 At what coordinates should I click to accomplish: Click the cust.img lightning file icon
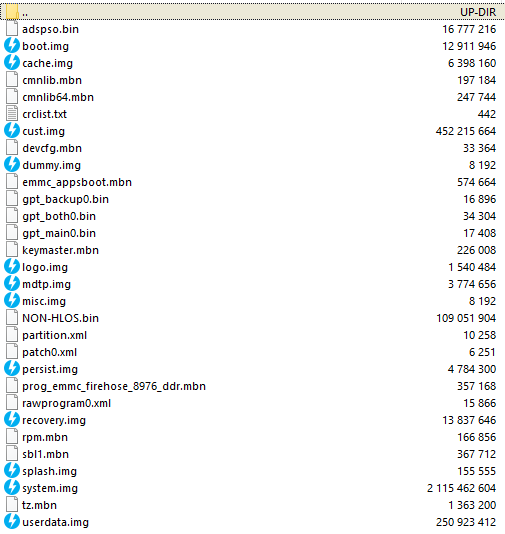[12, 130]
